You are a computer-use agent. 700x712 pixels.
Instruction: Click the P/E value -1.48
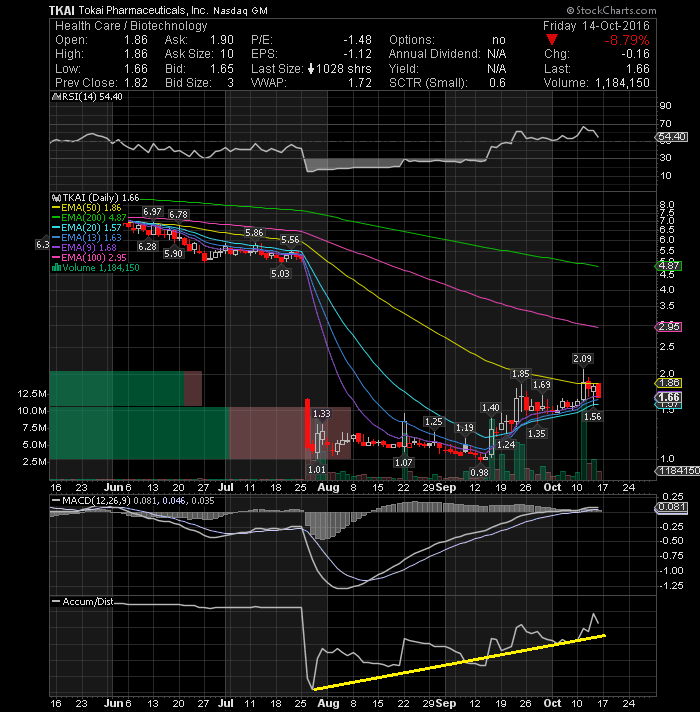pyautogui.click(x=357, y=40)
